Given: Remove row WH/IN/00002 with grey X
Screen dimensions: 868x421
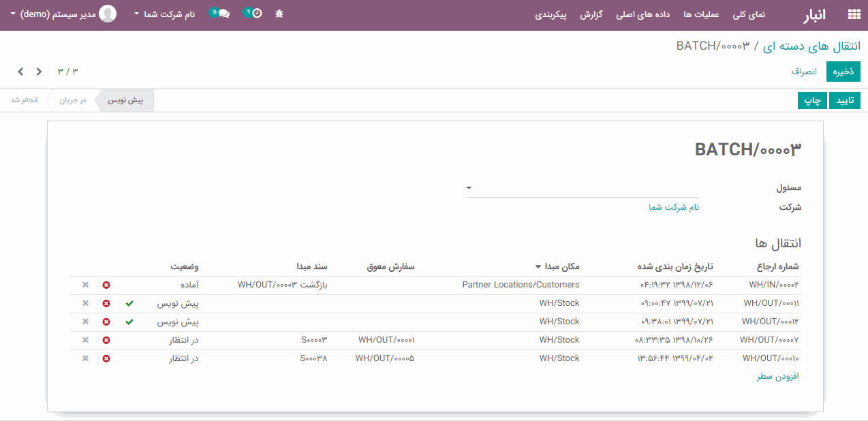Looking at the screenshot, I should pos(85,285).
